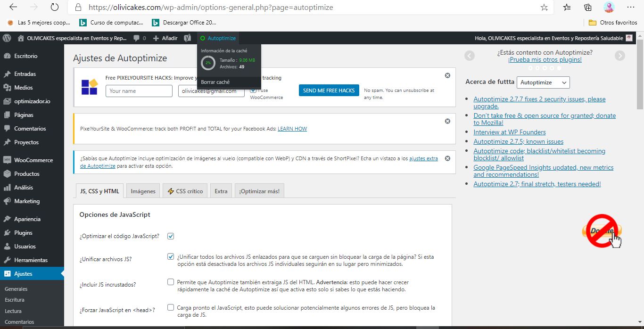Click the Yoast SEO icon in admin bar
The height and width of the screenshot is (329, 644).
188,38
